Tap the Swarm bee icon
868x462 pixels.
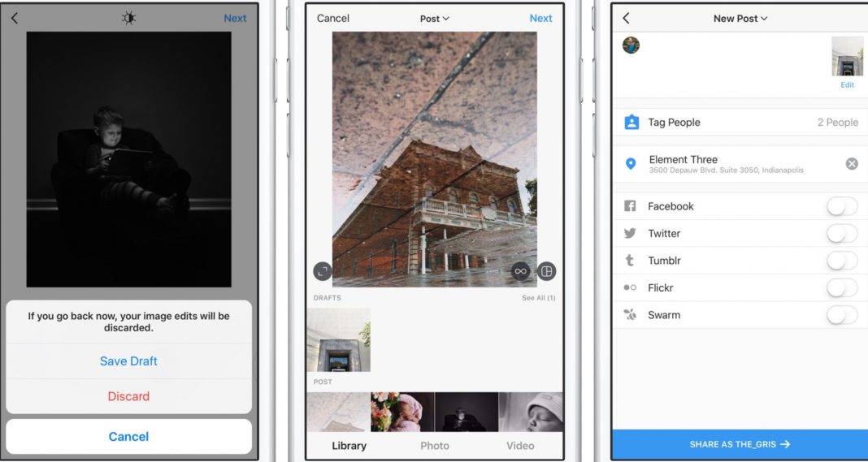630,315
